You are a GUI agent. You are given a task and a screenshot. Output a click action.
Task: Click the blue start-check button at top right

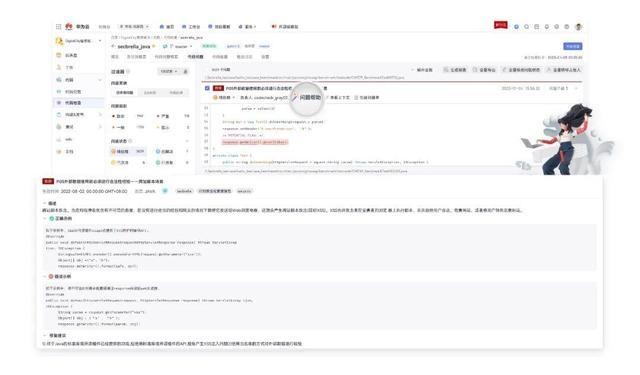tap(573, 47)
